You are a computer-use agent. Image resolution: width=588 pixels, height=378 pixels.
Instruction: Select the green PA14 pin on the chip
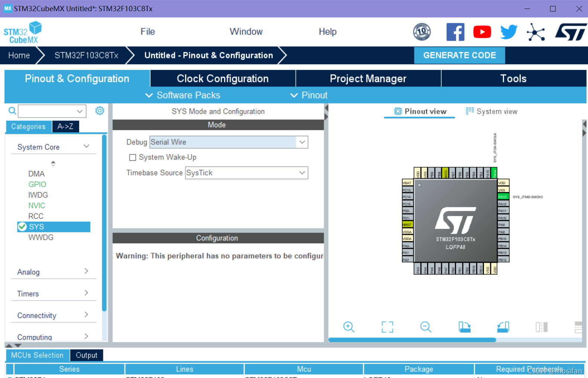[494, 173]
